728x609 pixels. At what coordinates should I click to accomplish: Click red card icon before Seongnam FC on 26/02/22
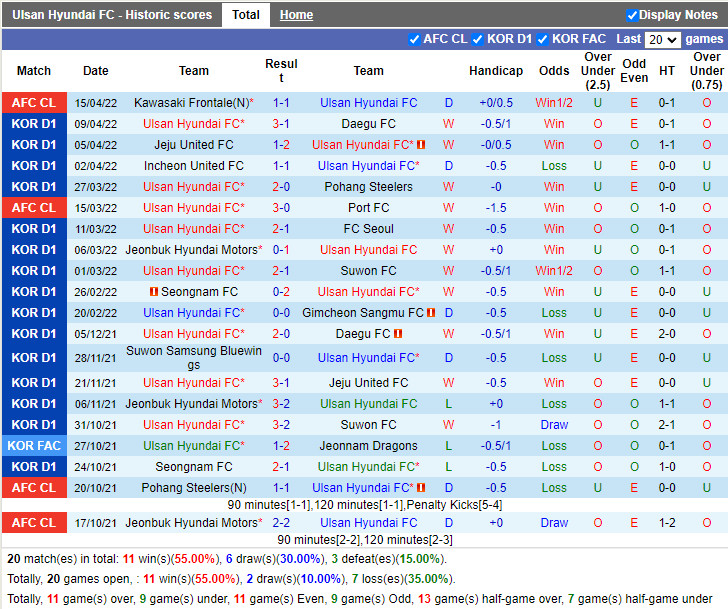tap(154, 292)
